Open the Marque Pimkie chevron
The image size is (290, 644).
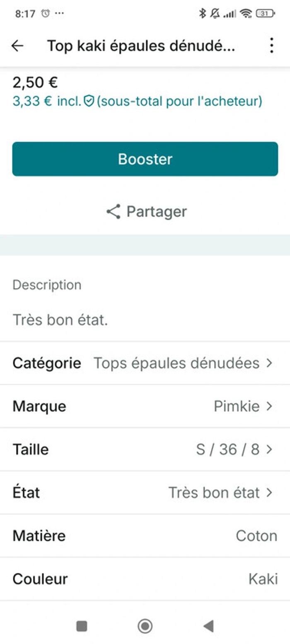[269, 406]
